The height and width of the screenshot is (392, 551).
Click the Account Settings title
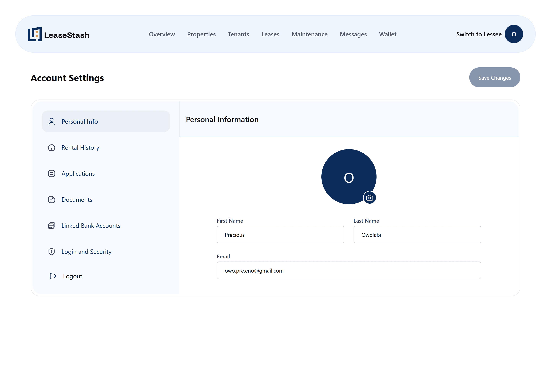tap(67, 78)
